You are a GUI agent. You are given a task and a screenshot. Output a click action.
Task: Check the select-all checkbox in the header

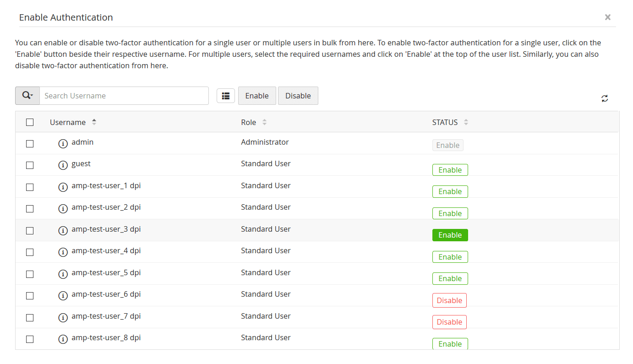click(30, 122)
